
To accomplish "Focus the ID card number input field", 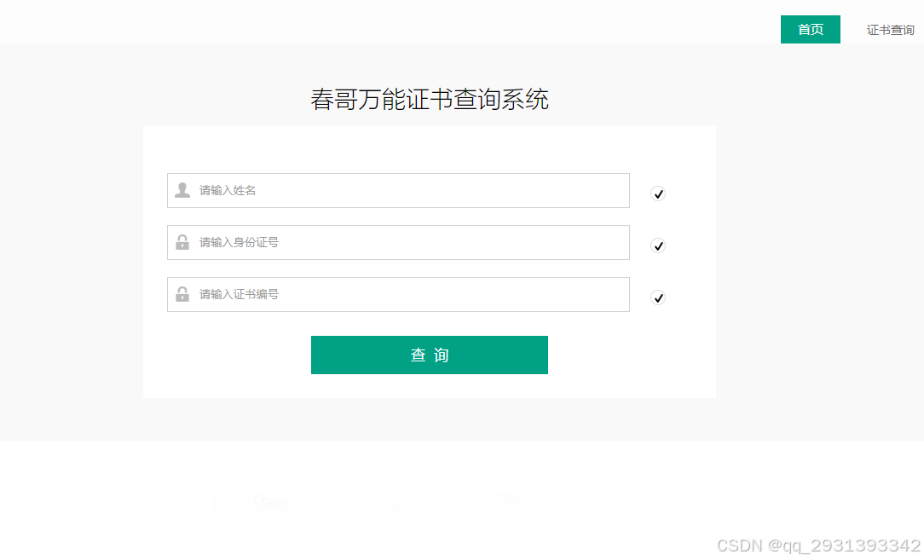I will (x=409, y=242).
